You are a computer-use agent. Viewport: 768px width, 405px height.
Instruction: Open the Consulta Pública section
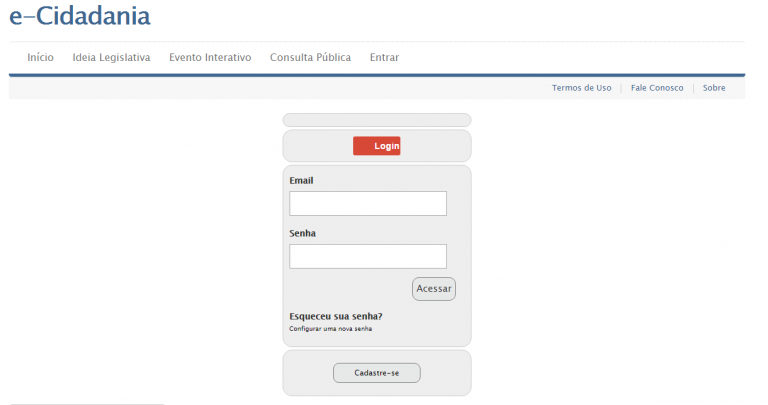310,58
